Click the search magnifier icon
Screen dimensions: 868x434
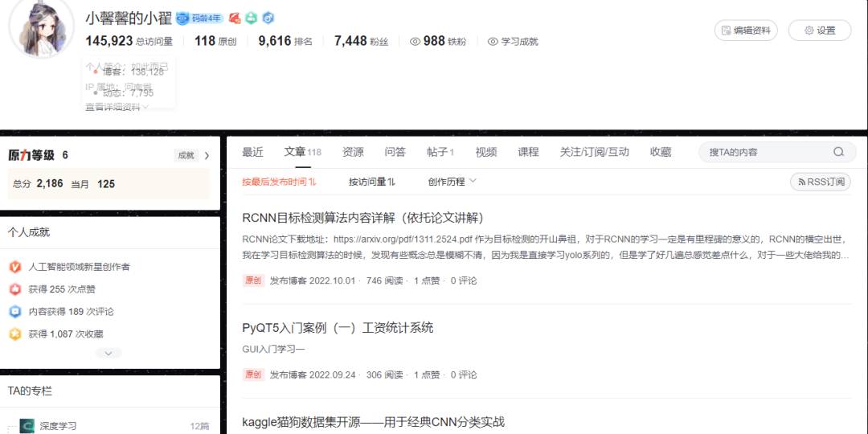(838, 152)
